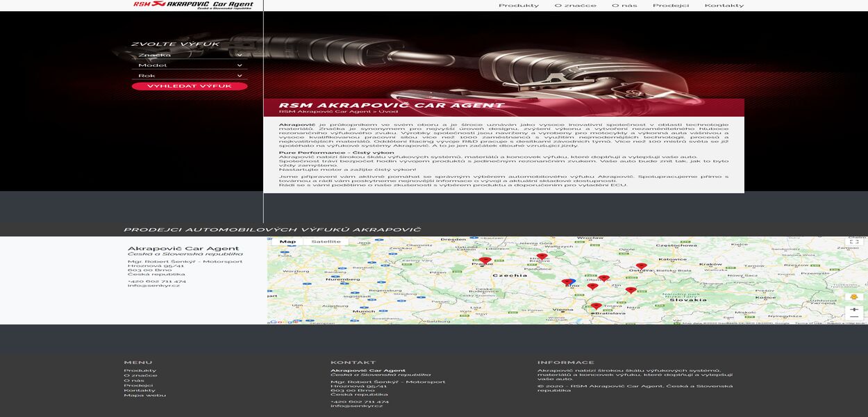Open the Model dropdown

(x=190, y=65)
